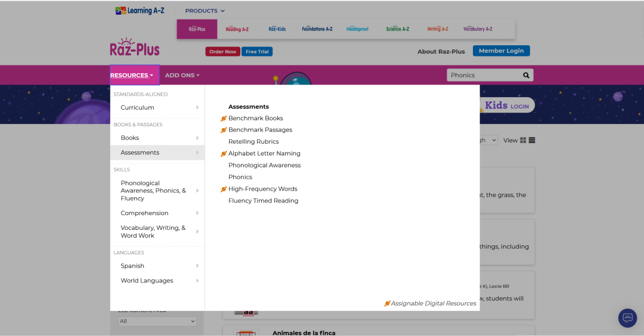Open Phonics assessment link
The height and width of the screenshot is (336, 644).
[x=240, y=177]
